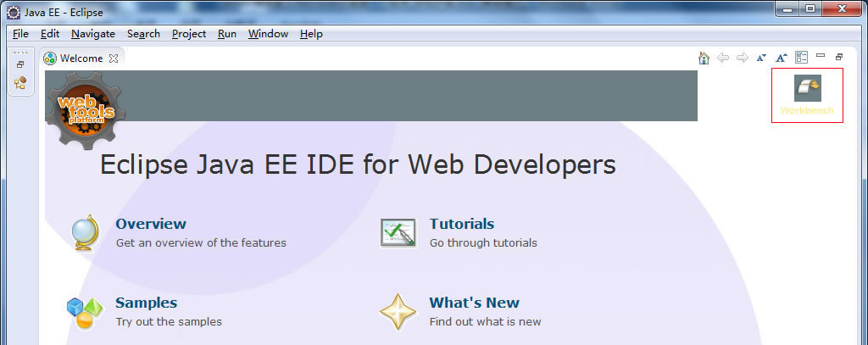The width and height of the screenshot is (868, 345).
Task: Click the navigate back arrow icon
Action: 723,58
